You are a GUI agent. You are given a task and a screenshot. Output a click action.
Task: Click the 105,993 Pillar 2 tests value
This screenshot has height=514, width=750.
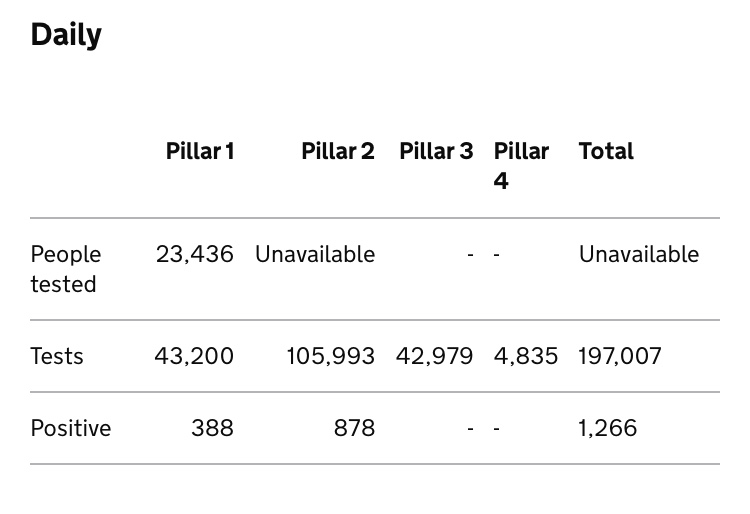click(331, 356)
